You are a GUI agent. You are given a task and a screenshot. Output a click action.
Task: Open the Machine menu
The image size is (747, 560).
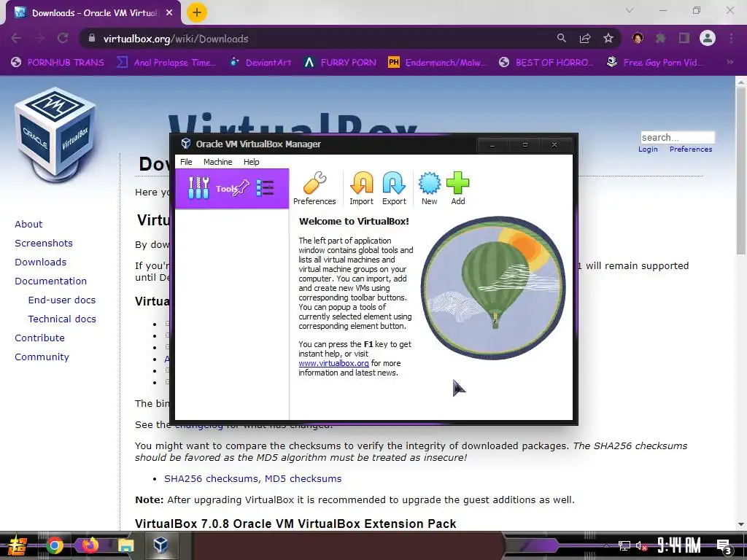217,162
